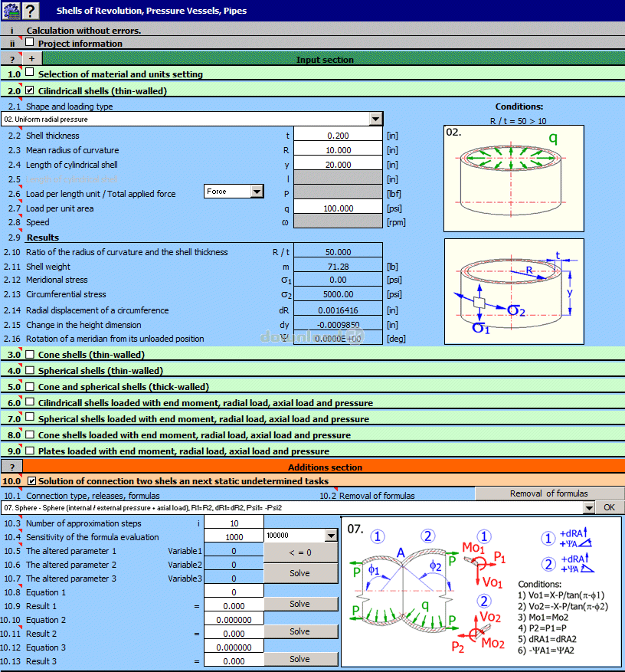Check section 7.0 Spherical shells loaded checkbox

pos(30,417)
